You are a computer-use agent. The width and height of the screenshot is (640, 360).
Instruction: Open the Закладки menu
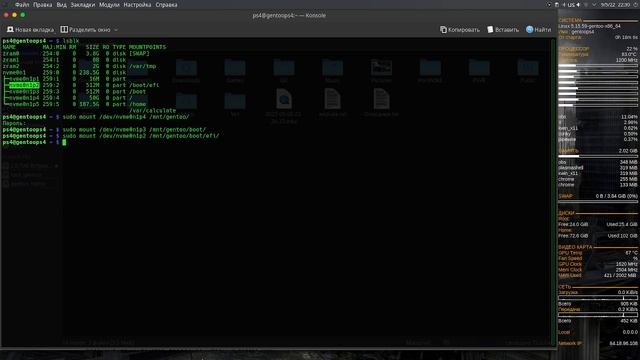coord(82,5)
